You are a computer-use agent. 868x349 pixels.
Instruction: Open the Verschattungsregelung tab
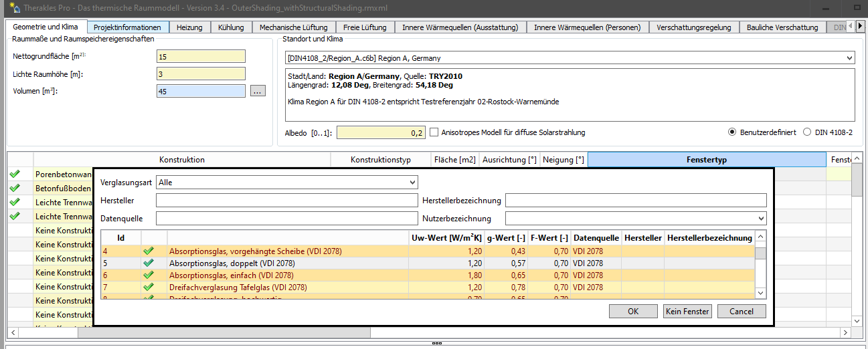click(694, 27)
